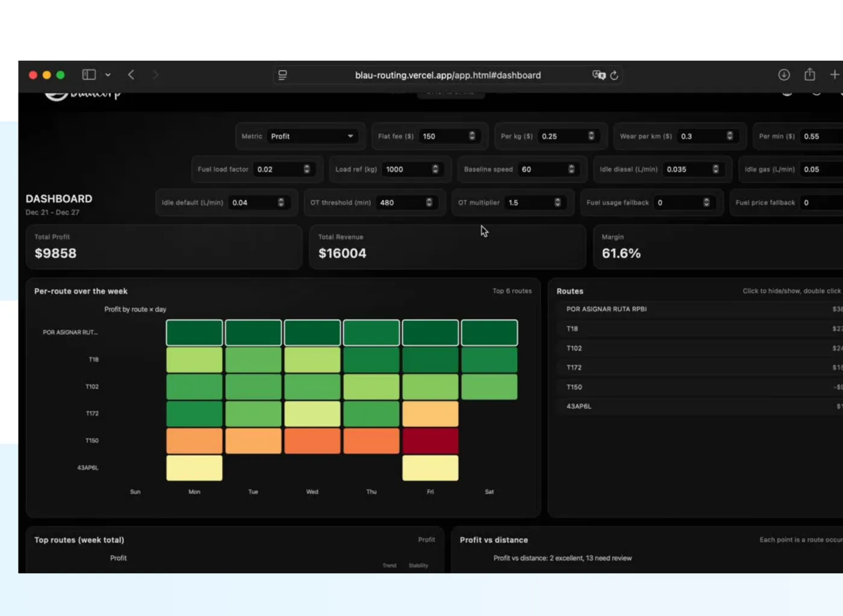The height and width of the screenshot is (616, 843).
Task: Click the dark red T150 Friday cell
Action: [x=430, y=441]
